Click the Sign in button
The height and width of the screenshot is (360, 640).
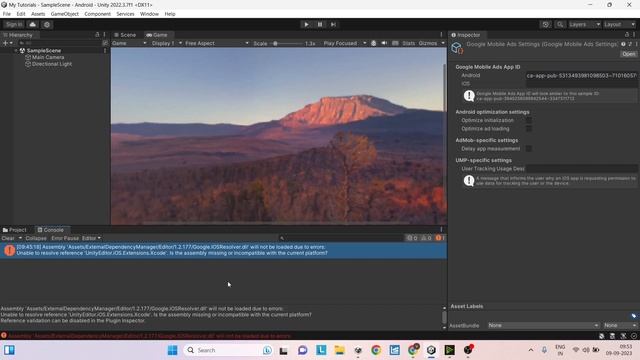14,24
